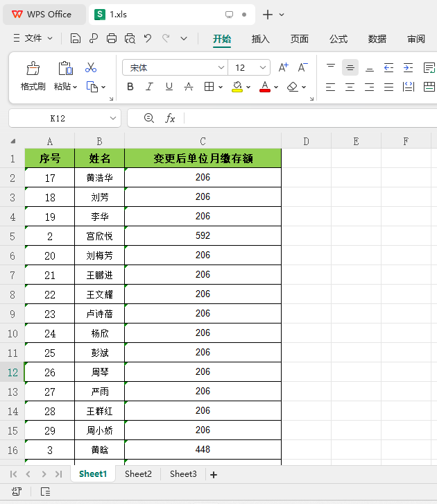Expand the quick access toolbar customize arrow
This screenshot has height=504, width=437.
pyautogui.click(x=184, y=39)
